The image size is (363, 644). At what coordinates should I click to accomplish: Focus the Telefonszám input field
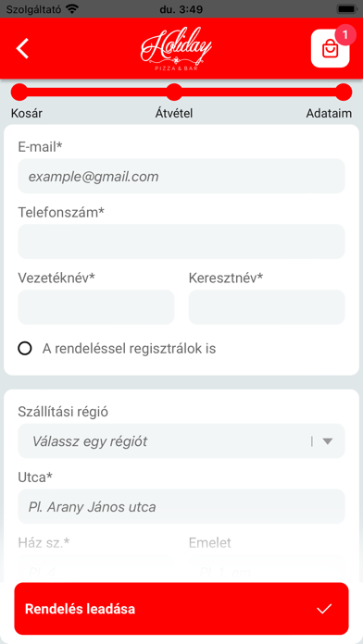181,241
